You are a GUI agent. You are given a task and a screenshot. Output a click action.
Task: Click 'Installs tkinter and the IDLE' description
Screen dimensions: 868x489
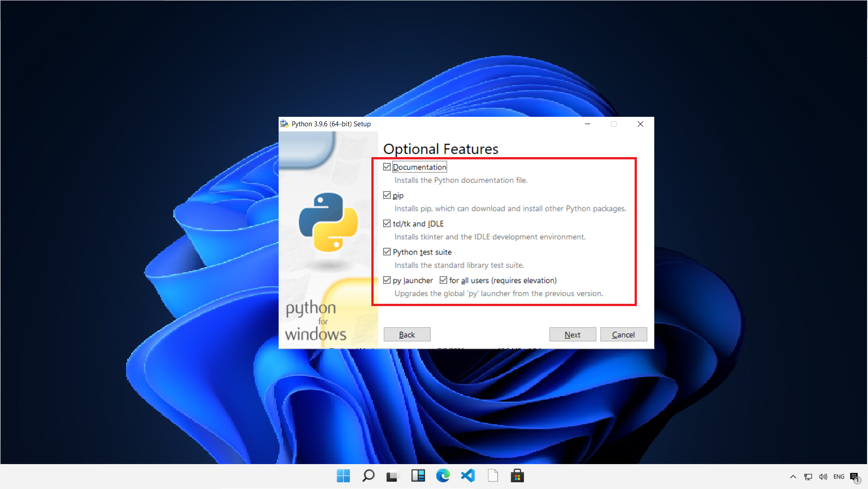(x=490, y=237)
